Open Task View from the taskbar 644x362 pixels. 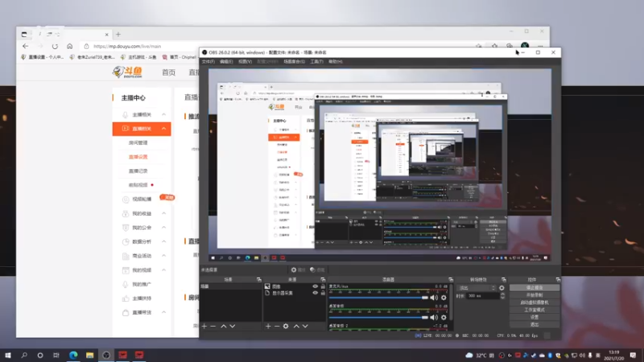click(56, 355)
